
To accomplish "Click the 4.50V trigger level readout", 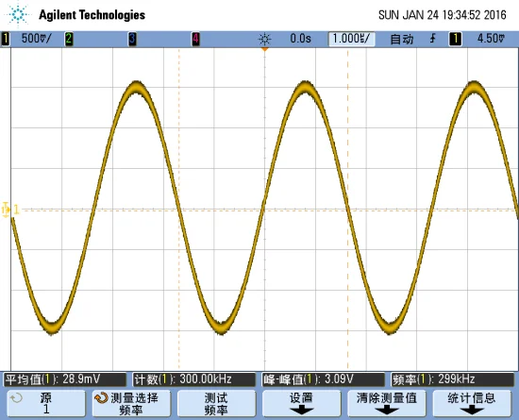I will coord(492,39).
